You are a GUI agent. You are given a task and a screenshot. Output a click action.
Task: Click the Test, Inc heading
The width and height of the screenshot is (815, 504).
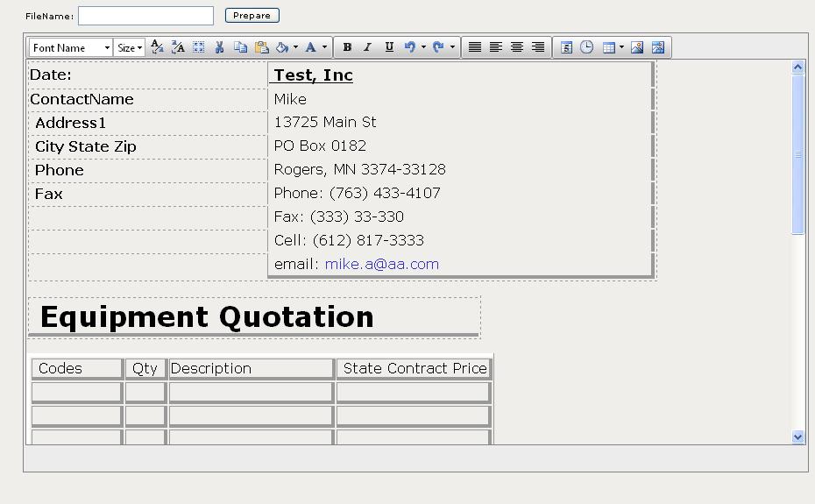[314, 75]
